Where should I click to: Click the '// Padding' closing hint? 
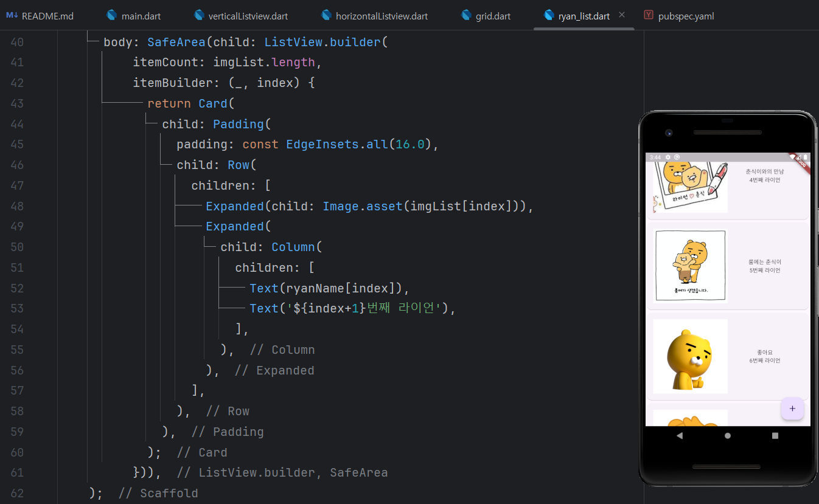pyautogui.click(x=228, y=432)
